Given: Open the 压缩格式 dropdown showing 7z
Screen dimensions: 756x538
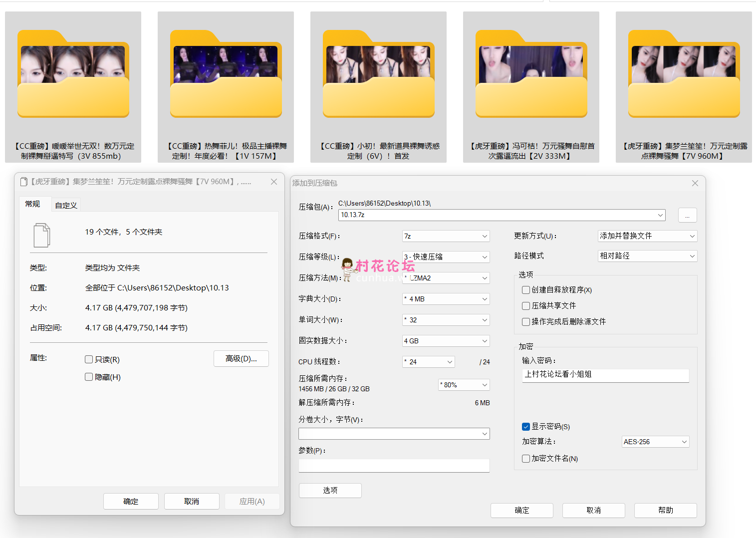Looking at the screenshot, I should point(446,236).
